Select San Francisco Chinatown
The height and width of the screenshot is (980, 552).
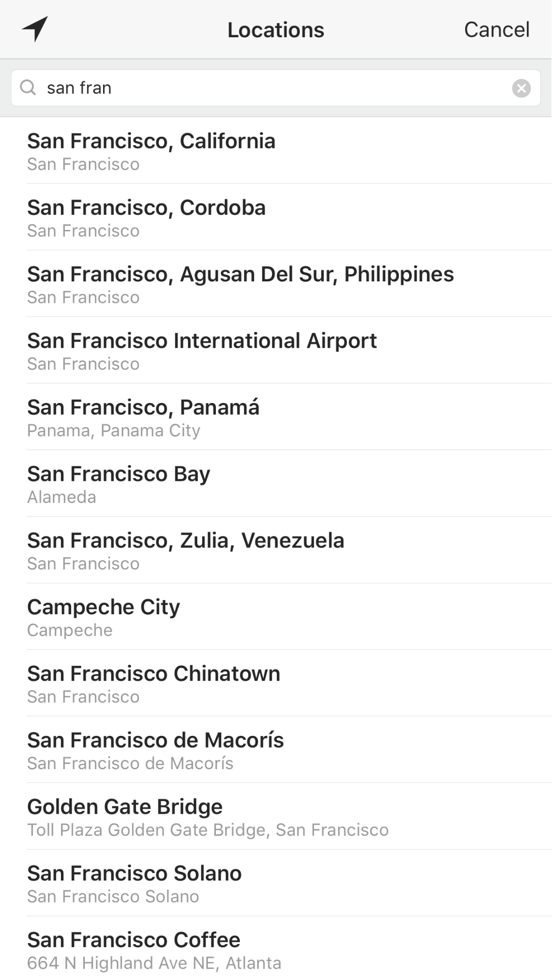pyautogui.click(x=154, y=684)
